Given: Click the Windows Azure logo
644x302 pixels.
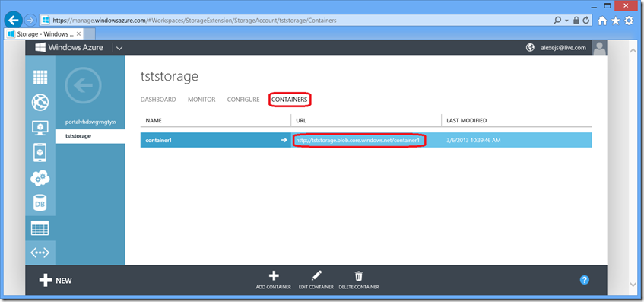Looking at the screenshot, I should [x=69, y=48].
